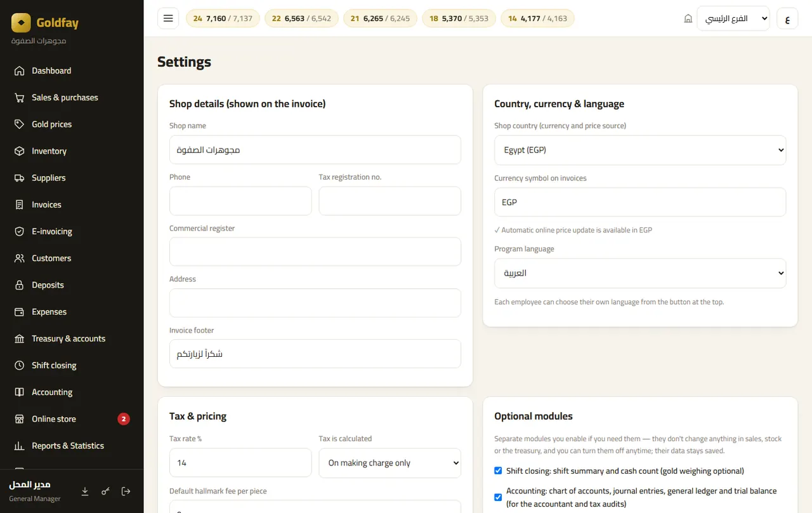Click the Accounting book icon

20,392
